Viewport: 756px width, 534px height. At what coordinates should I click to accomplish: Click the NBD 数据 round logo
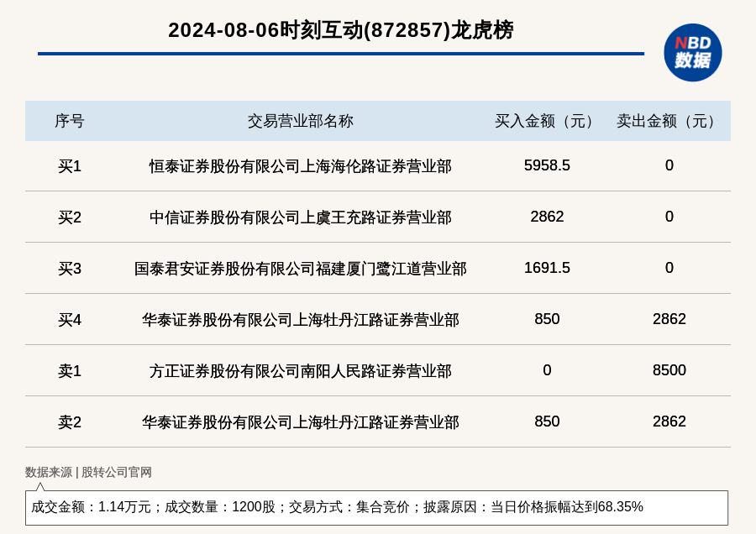pos(693,53)
